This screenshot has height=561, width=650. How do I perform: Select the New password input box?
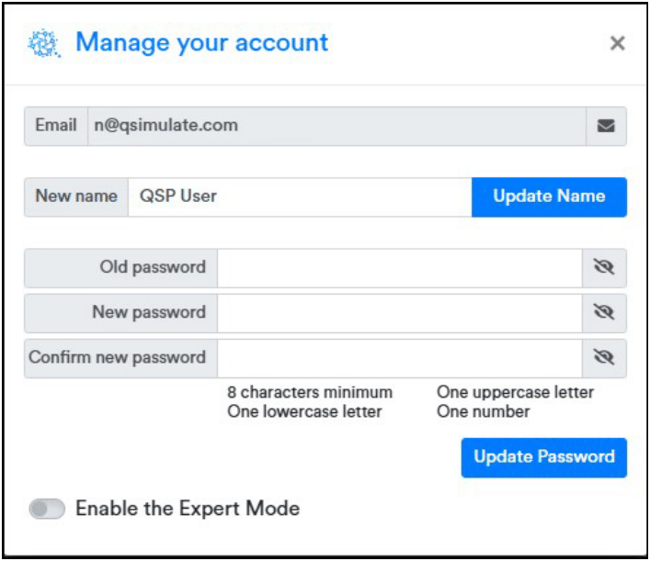tap(400, 313)
